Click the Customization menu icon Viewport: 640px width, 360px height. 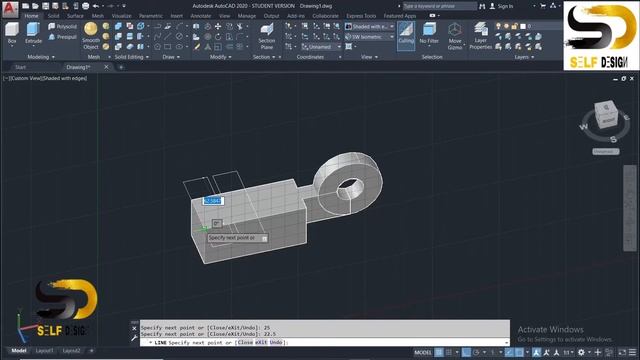(x=632, y=352)
